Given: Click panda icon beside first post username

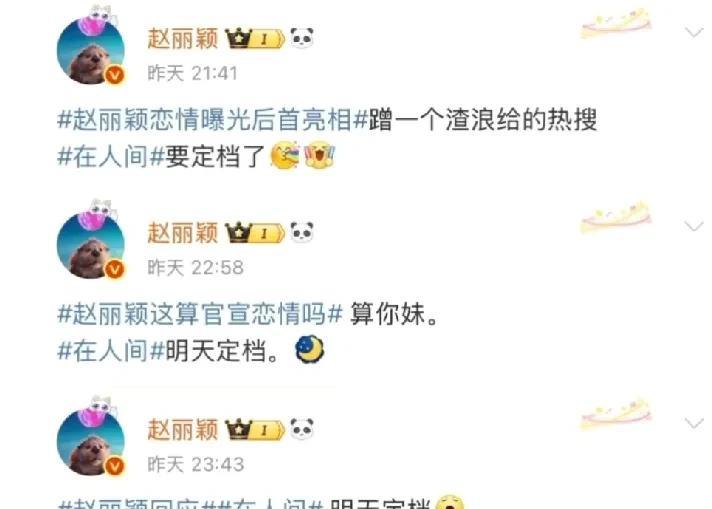Looking at the screenshot, I should click(x=302, y=38).
